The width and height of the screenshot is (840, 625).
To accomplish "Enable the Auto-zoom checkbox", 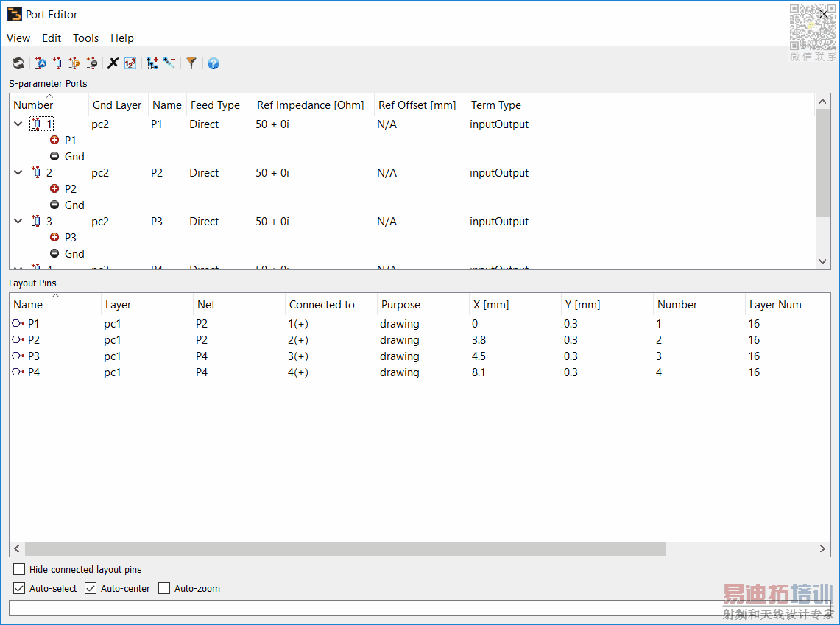I will 164,588.
